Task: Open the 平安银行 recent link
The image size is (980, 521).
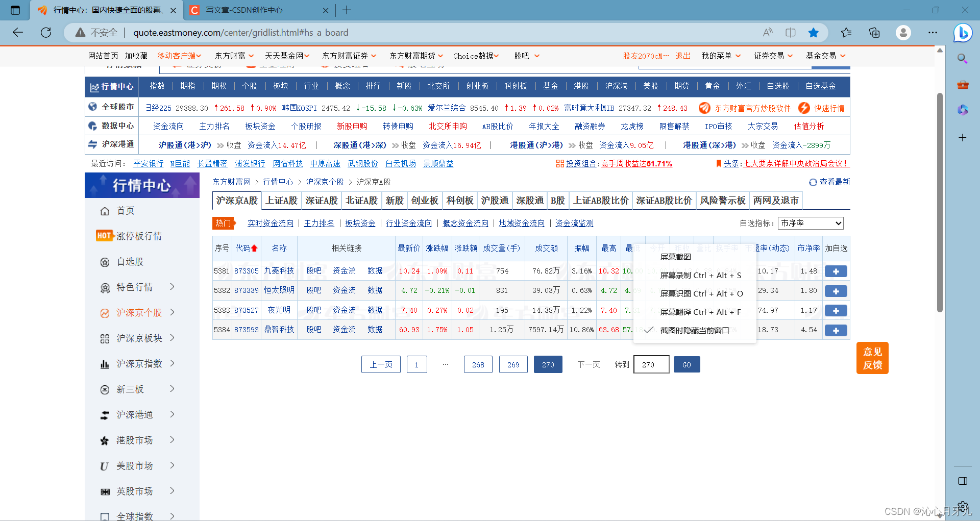Action: pos(149,163)
